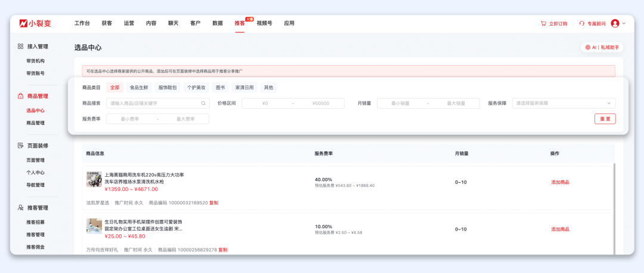Click the 小裂变 logo icon
Viewport: 644px width, 273px height.
[23, 23]
